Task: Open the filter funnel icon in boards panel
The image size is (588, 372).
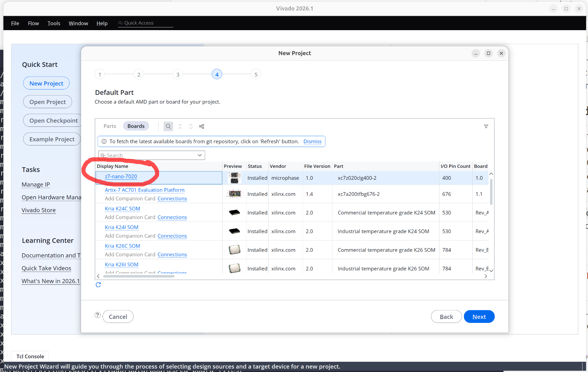Action: (x=486, y=126)
